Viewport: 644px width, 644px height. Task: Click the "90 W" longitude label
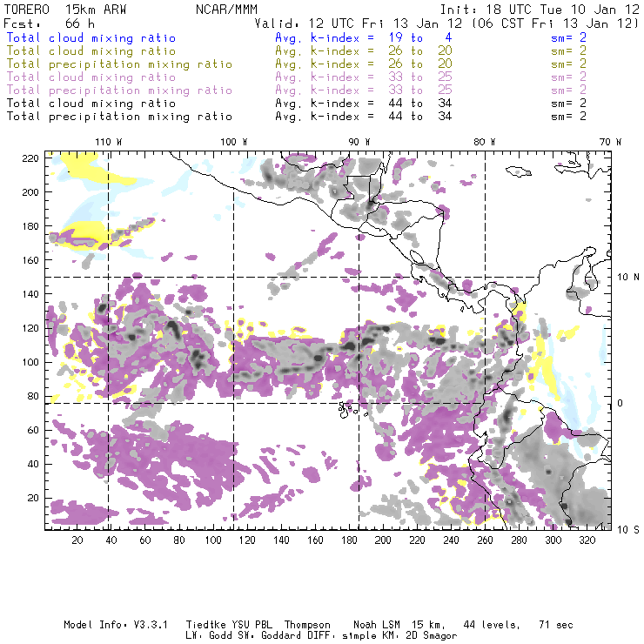coord(359,142)
